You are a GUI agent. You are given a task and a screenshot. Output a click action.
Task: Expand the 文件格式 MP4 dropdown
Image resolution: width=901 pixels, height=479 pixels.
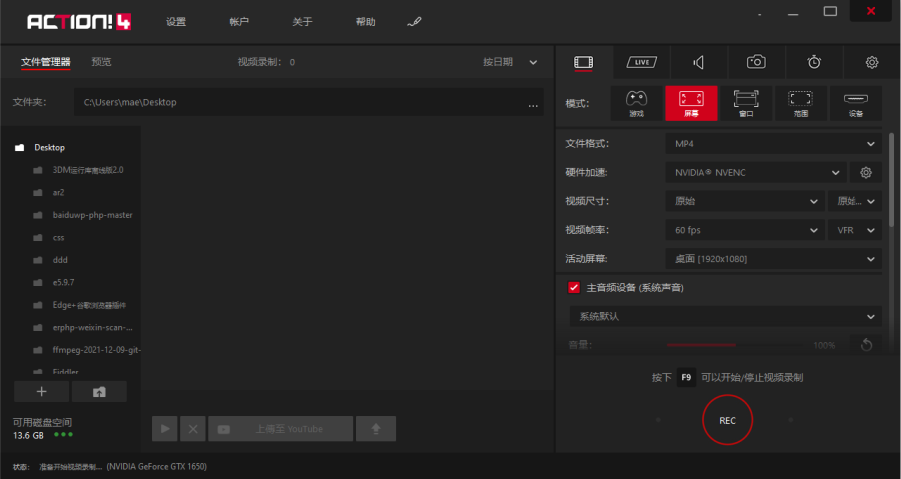click(x=773, y=144)
